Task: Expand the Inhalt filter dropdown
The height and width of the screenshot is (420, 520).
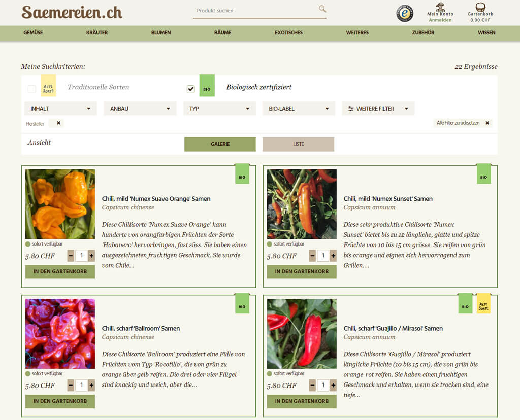Action: click(60, 109)
